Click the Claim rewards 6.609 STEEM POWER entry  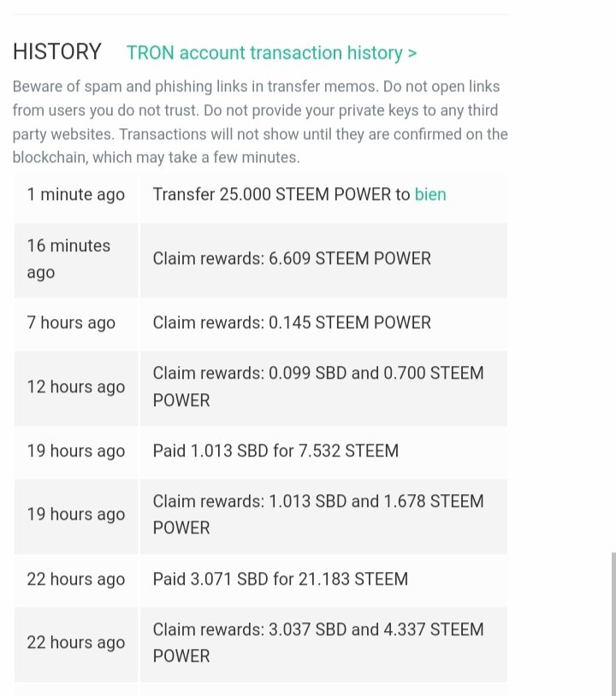pyautogui.click(x=292, y=258)
